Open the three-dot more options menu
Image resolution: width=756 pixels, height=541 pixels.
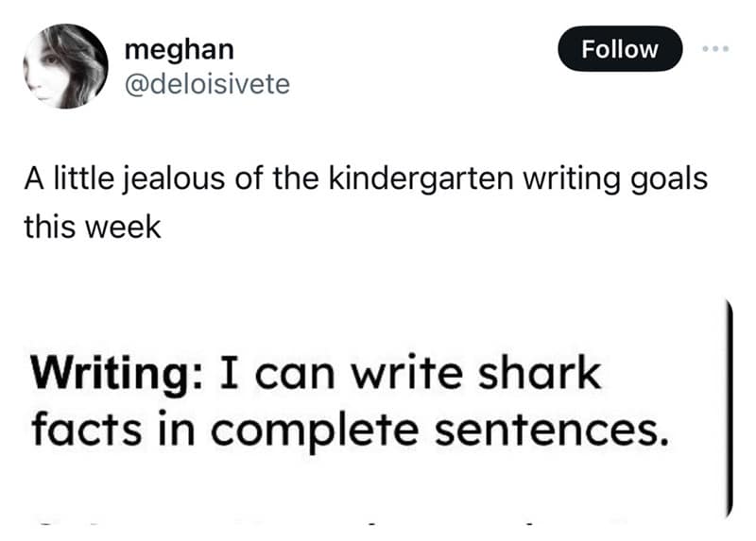(x=716, y=49)
